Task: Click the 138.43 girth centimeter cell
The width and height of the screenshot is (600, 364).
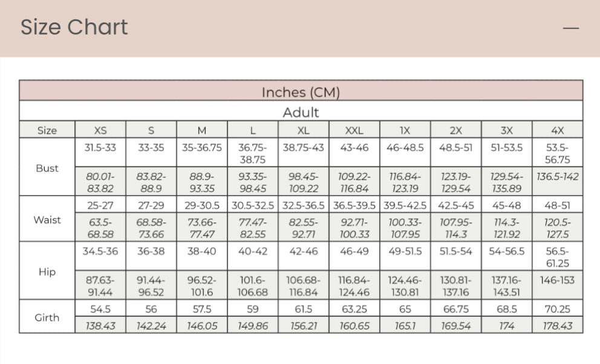Action: pyautogui.click(x=100, y=326)
